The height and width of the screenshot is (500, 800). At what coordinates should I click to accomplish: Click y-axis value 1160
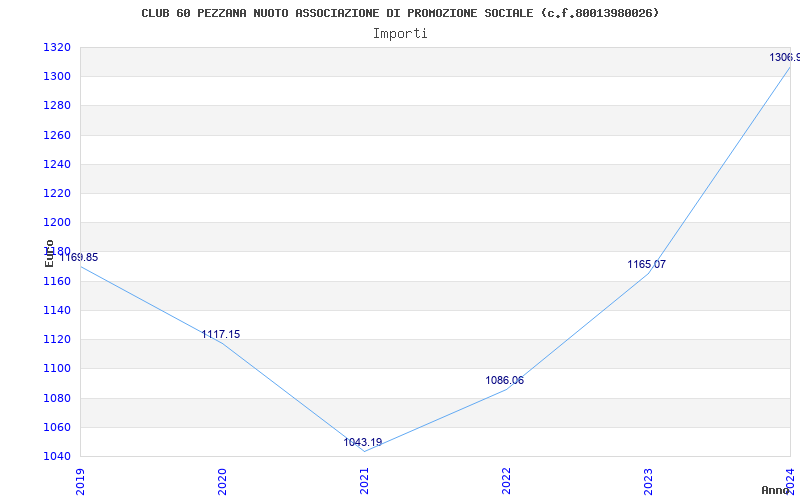pyautogui.click(x=57, y=281)
